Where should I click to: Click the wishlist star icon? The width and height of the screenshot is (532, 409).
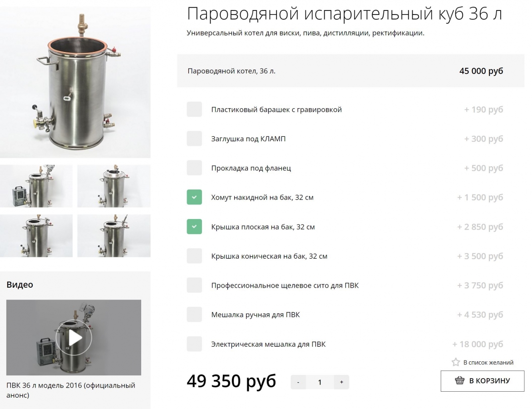pyautogui.click(x=456, y=362)
